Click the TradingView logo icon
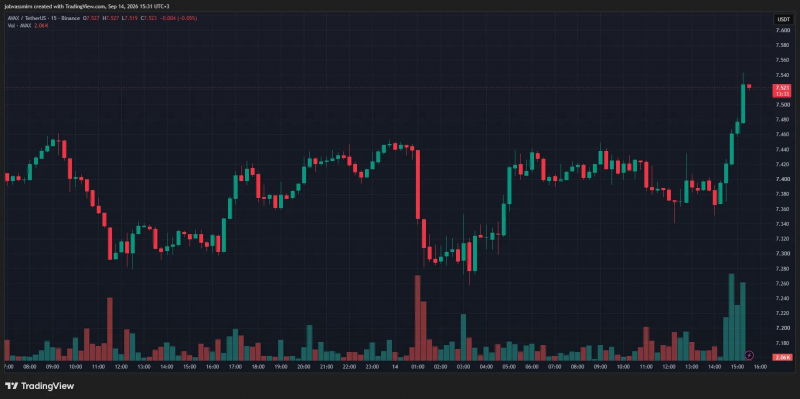Screen dimensions: 800x399 11,386
